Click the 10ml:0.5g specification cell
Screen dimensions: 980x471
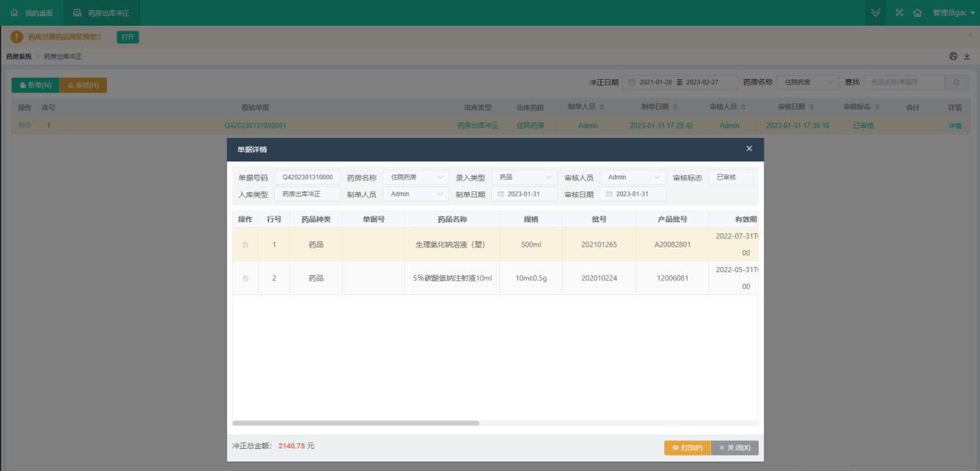click(x=531, y=279)
